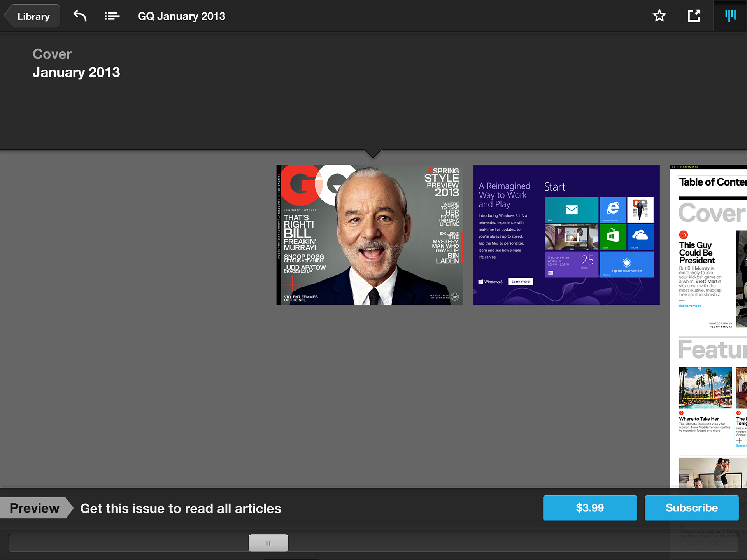The image size is (747, 560).
Task: Tap the green Store tile in the ad
Action: point(613,237)
